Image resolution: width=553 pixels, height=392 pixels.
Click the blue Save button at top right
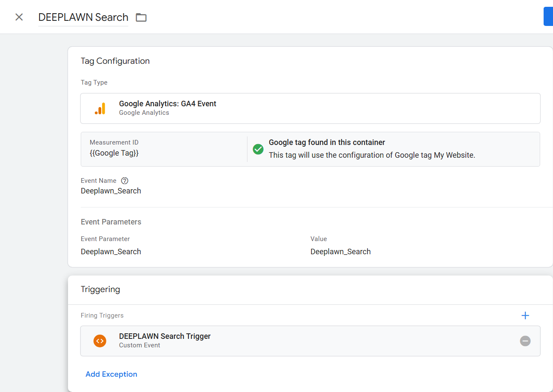point(548,17)
